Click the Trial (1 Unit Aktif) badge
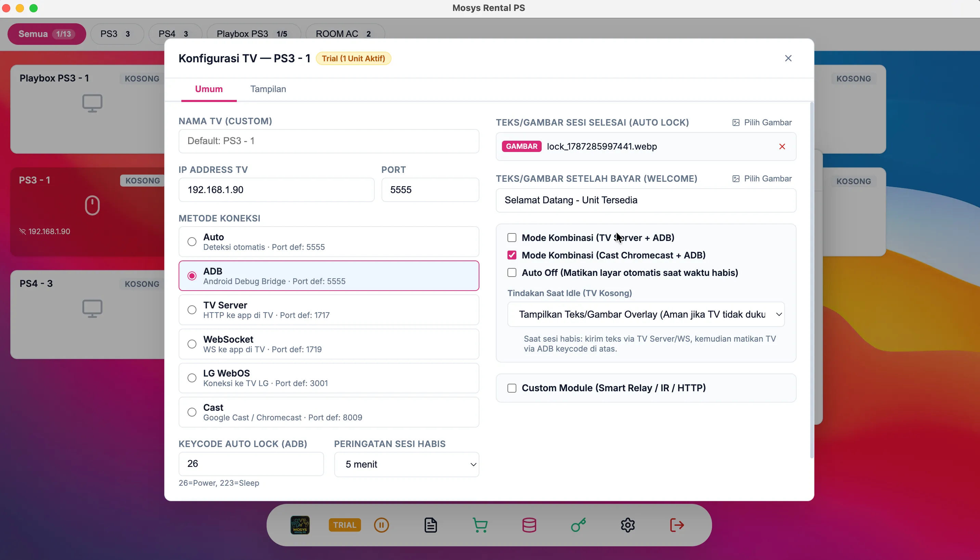This screenshot has width=980, height=560. (x=353, y=59)
